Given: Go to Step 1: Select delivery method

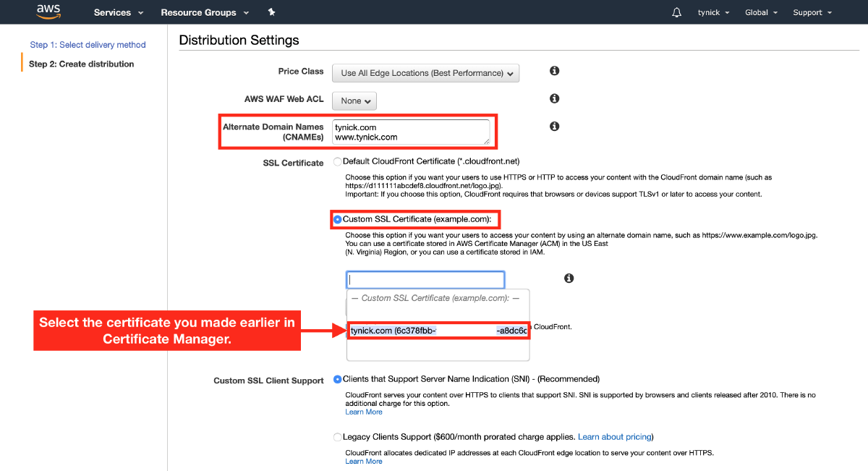Looking at the screenshot, I should [x=88, y=45].
